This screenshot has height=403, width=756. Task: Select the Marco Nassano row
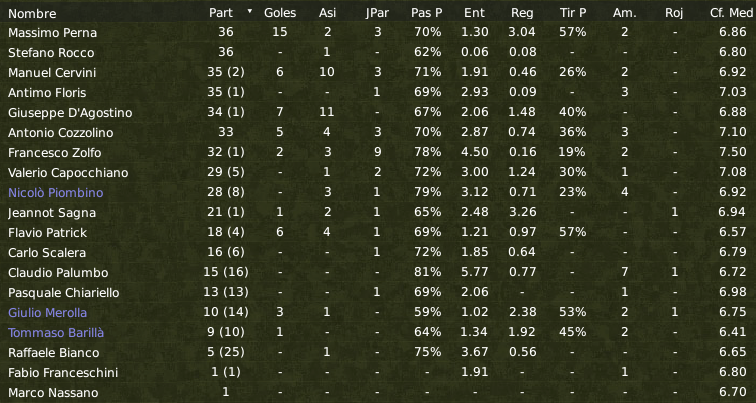click(x=378, y=393)
